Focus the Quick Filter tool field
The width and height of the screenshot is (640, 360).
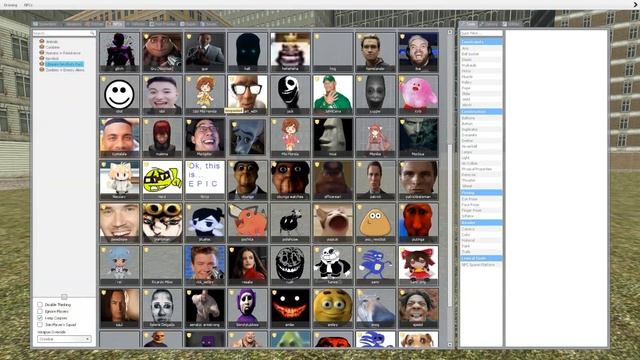pos(481,33)
